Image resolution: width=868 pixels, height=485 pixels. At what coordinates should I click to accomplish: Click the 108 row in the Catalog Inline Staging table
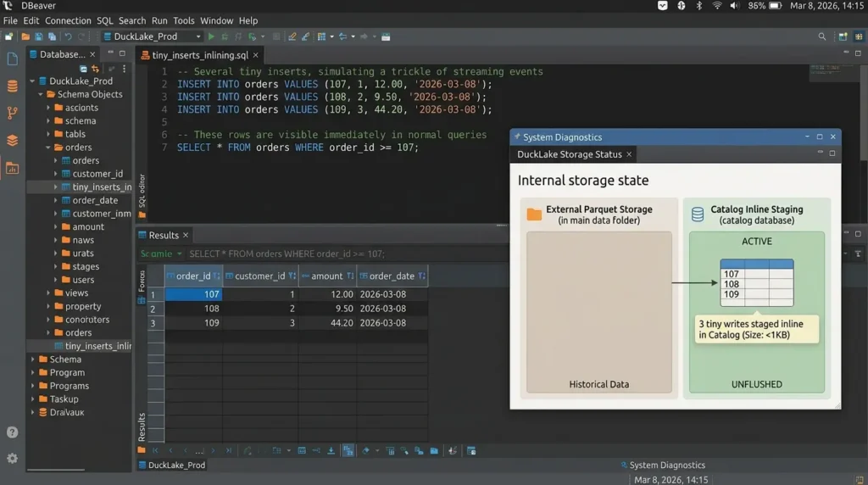click(x=756, y=284)
